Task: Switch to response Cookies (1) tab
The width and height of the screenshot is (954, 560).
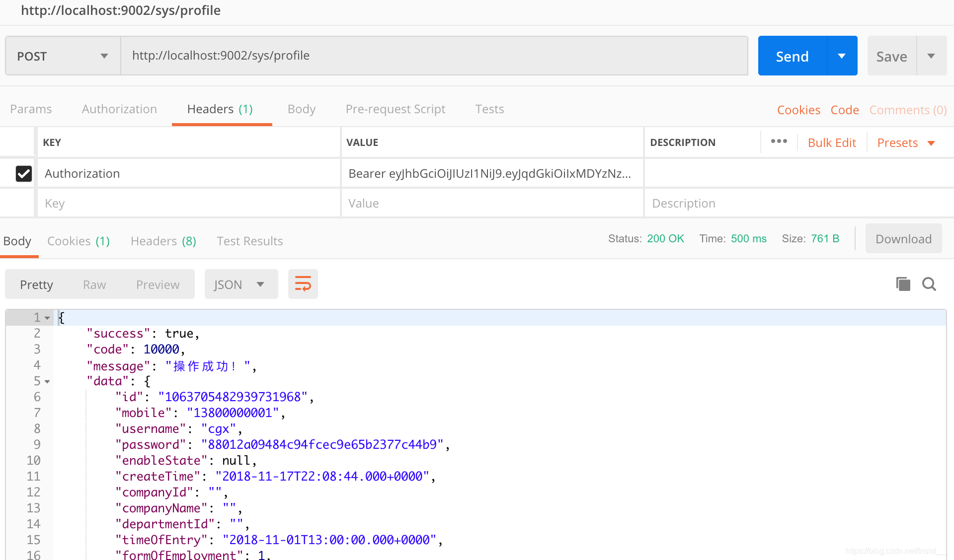Action: [x=78, y=241]
